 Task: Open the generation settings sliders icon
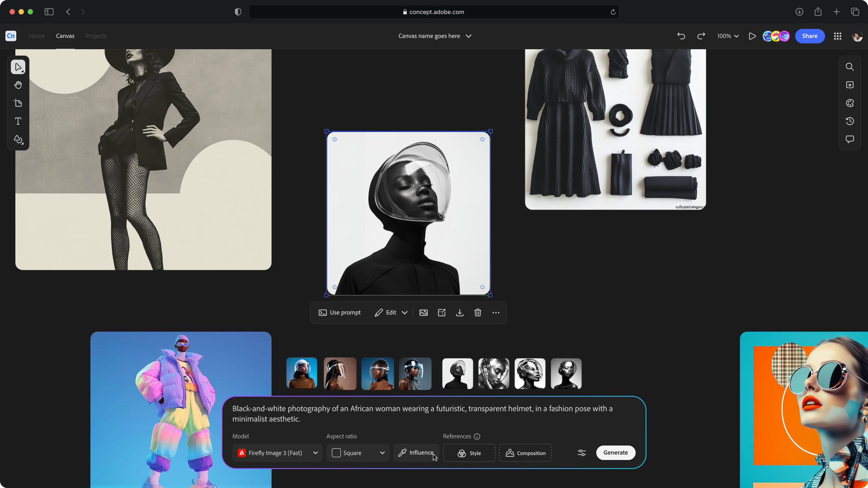pos(582,453)
